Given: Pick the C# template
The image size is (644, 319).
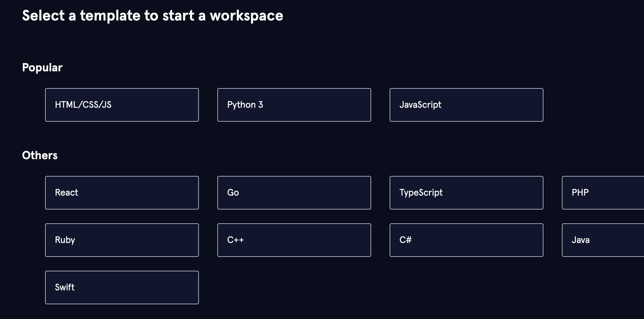Looking at the screenshot, I should 466,240.
